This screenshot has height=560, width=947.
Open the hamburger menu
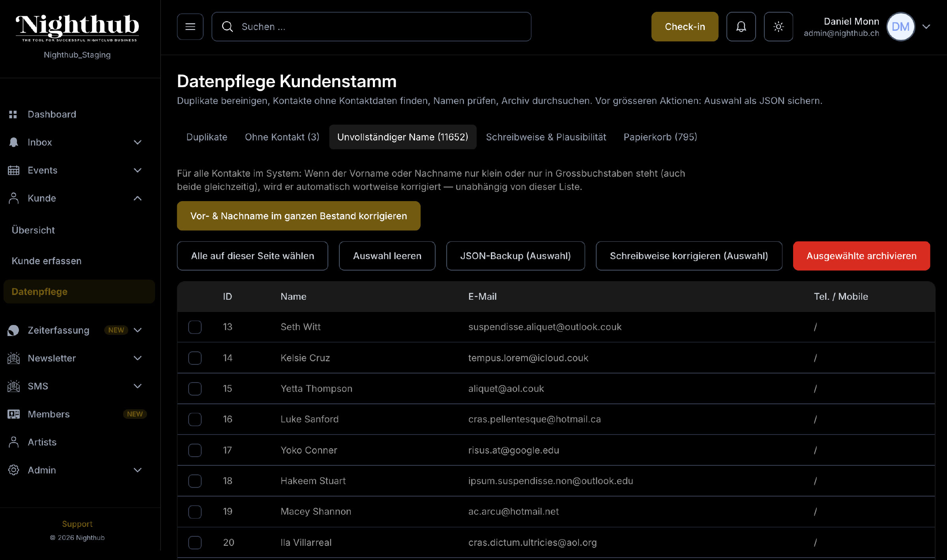(190, 26)
